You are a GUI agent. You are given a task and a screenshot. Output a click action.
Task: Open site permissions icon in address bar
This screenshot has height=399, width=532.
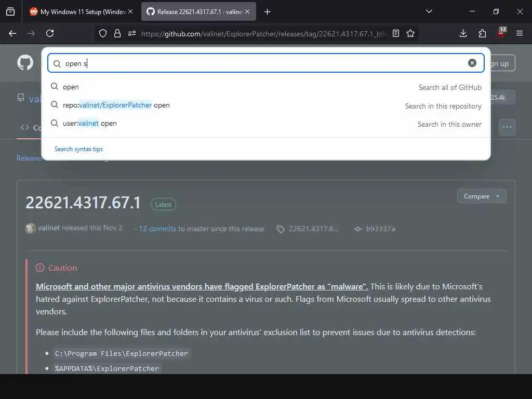pos(132,33)
